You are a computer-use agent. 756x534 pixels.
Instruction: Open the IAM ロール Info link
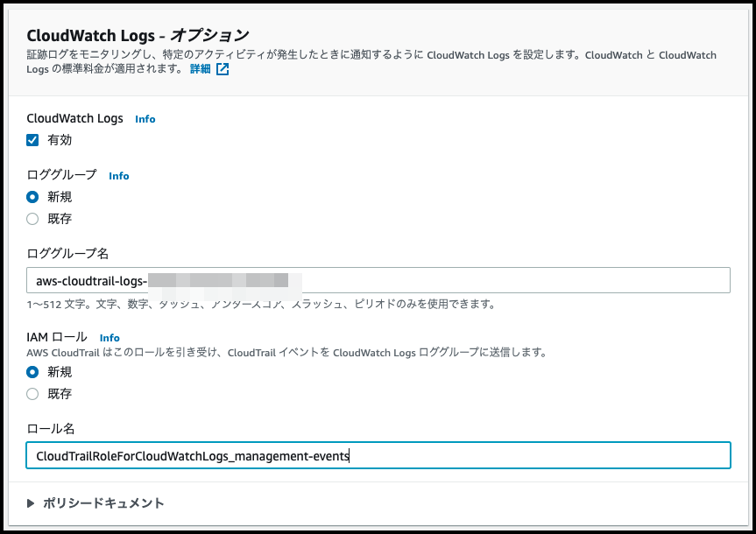[109, 337]
